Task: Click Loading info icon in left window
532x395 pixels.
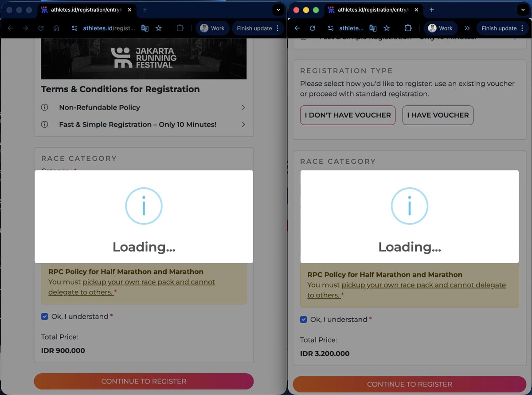Action: pos(144,206)
